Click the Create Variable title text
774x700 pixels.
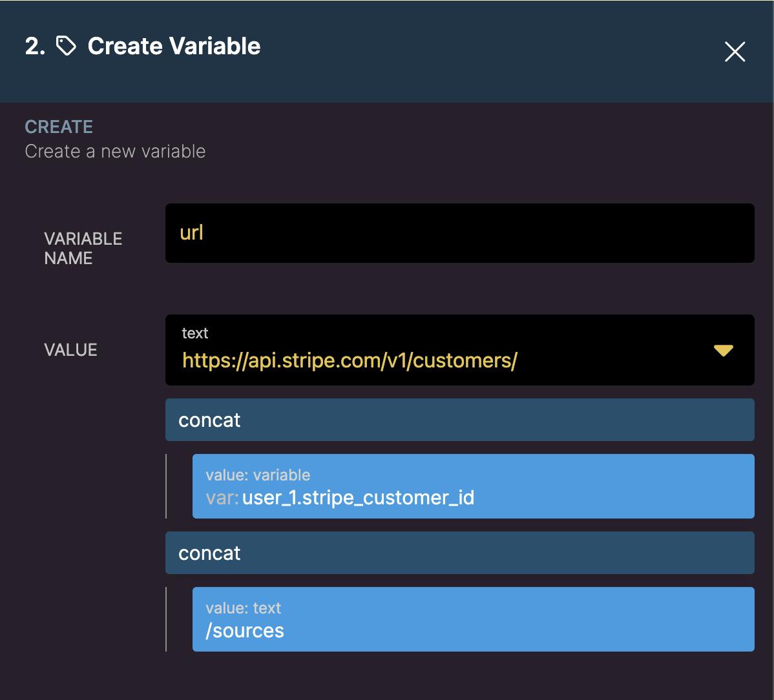pos(174,46)
